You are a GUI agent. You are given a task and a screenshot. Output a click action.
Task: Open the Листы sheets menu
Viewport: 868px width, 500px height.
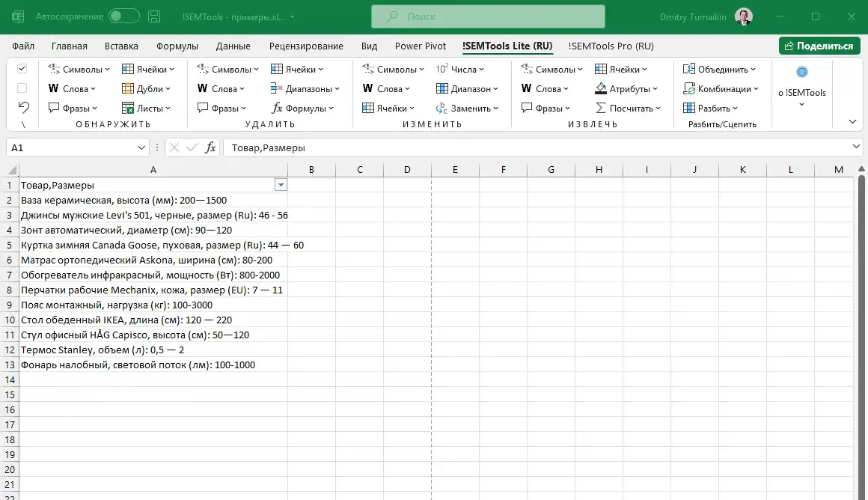point(146,108)
